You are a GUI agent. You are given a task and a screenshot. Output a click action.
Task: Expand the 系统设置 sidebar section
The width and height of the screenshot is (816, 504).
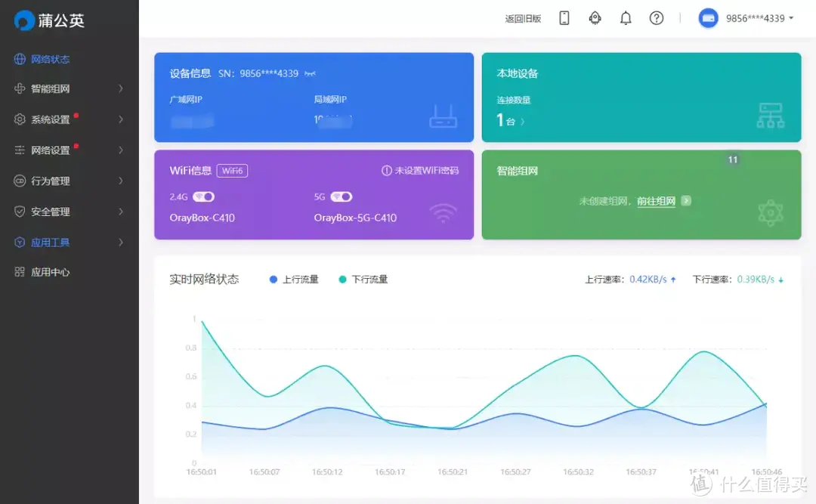(45, 119)
